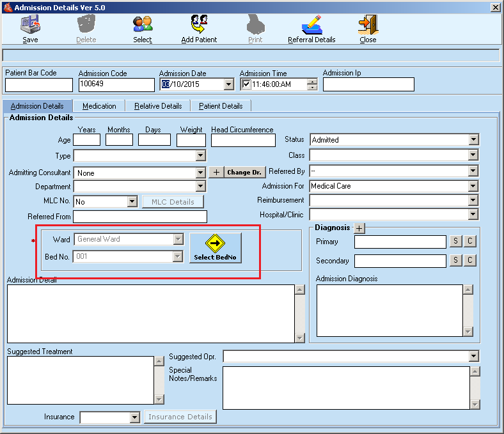504x434 pixels.
Task: Click the Admission Time spinner up arrow
Action: 311,82
